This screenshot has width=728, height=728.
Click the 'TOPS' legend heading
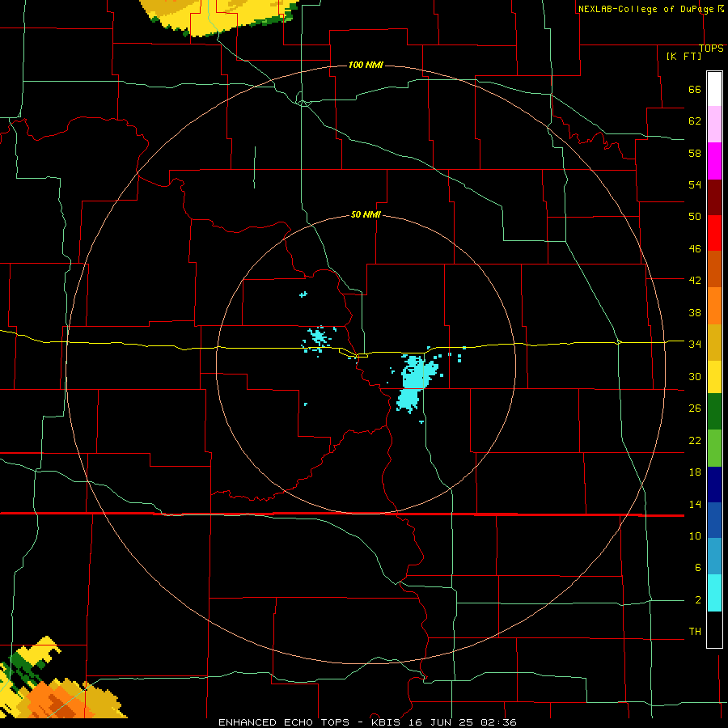click(x=711, y=49)
